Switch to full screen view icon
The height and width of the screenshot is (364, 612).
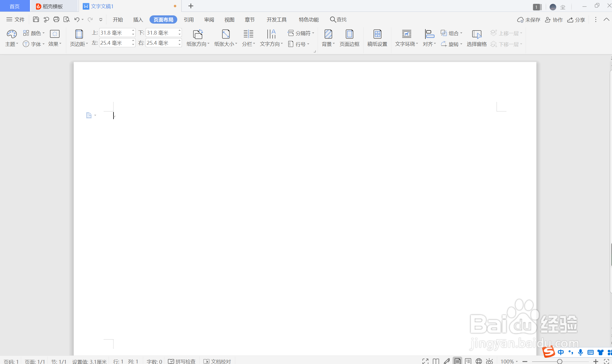[425, 361]
